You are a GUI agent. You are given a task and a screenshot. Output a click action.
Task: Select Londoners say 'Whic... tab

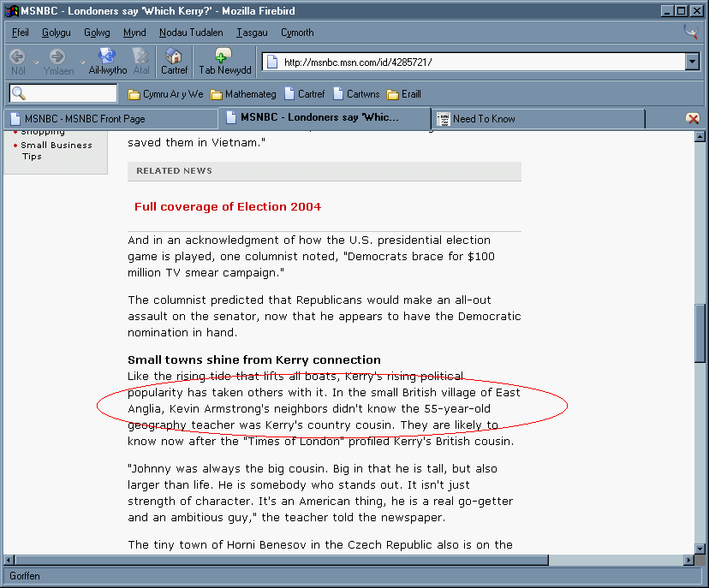(x=325, y=117)
